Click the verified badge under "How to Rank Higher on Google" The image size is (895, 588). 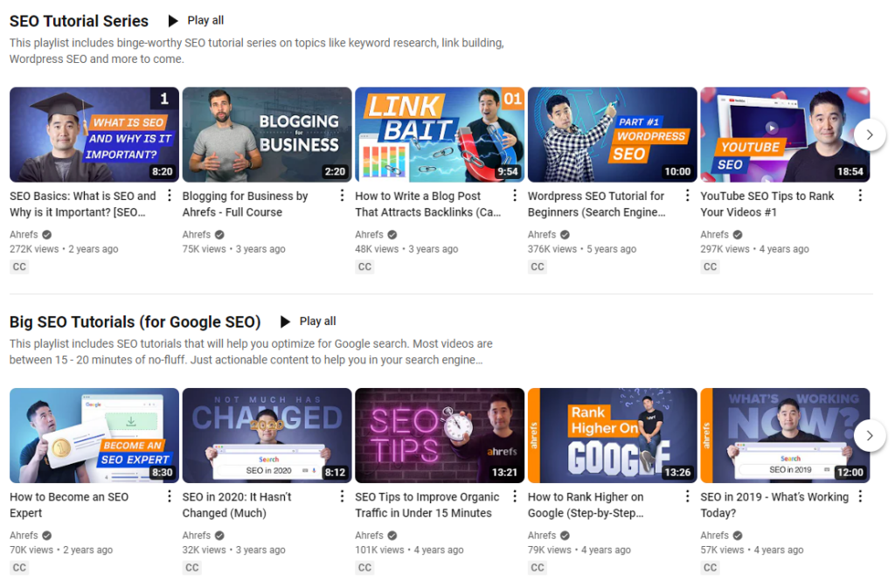coord(564,535)
